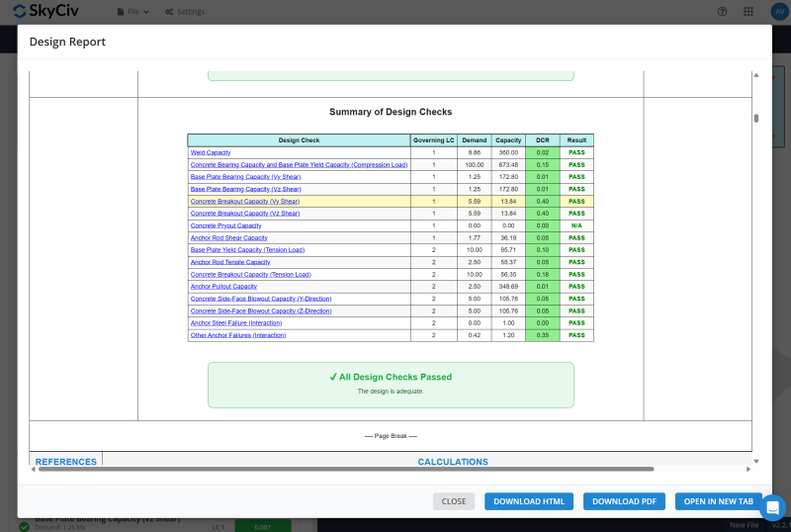This screenshot has width=791, height=532.
Task: Open the File dropdown menu
Action: (133, 12)
